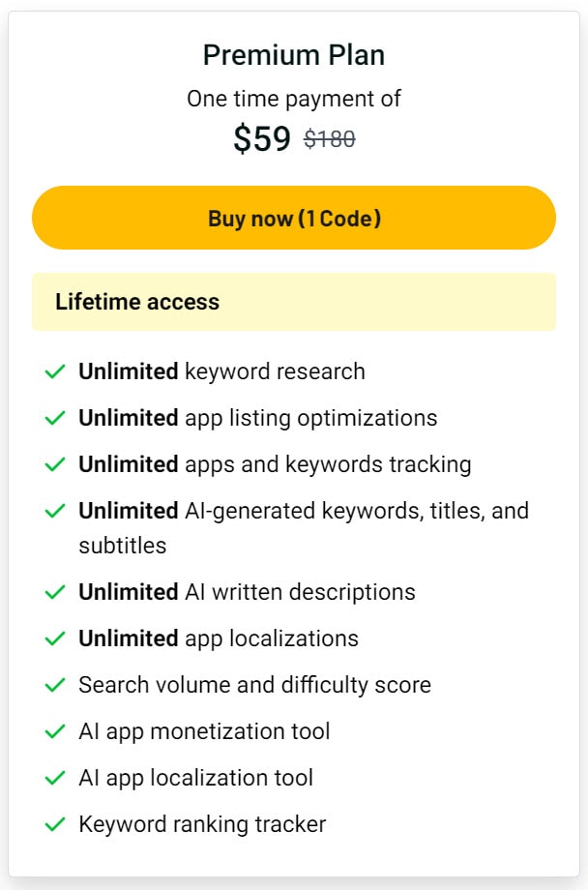Click the One time payment of label

point(293,98)
